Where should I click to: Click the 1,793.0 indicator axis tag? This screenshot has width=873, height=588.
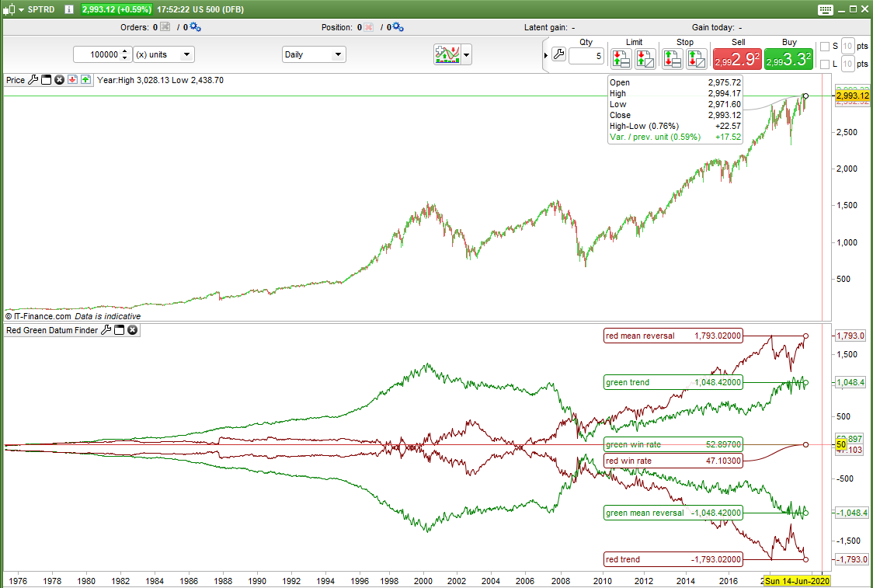coord(850,336)
